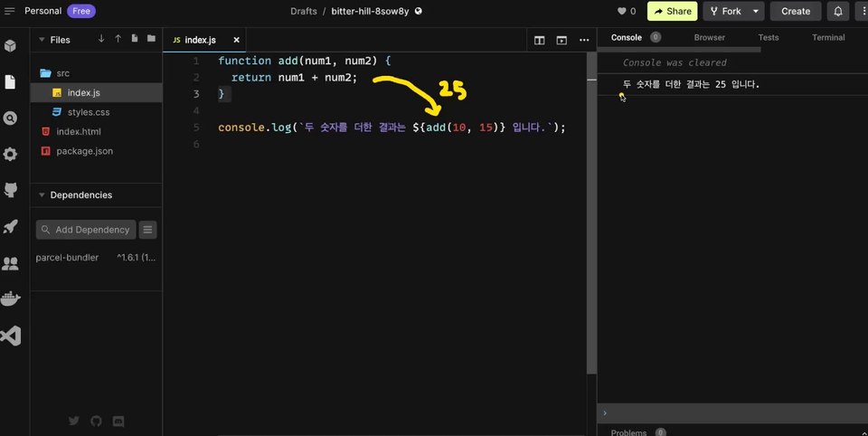Click the Create button

(x=796, y=12)
